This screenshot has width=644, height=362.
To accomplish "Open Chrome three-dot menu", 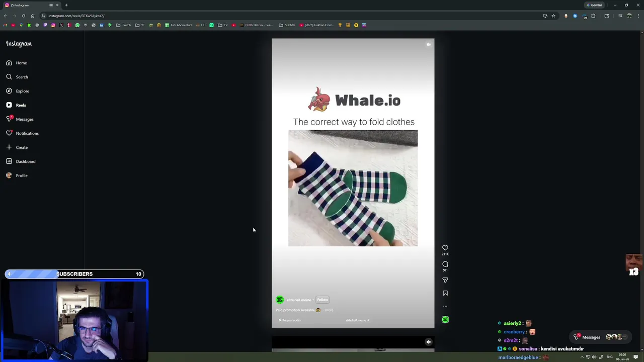I will tap(638, 16).
